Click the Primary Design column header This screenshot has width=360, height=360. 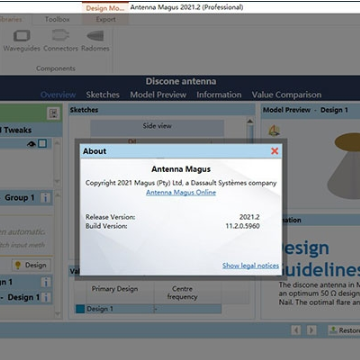point(115,289)
